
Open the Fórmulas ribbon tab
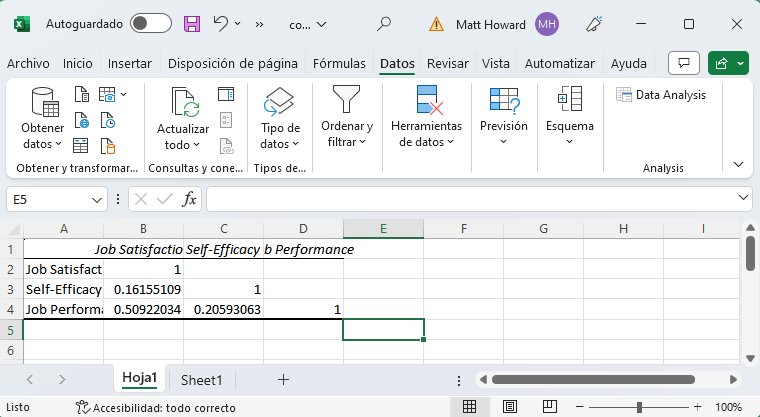[339, 63]
